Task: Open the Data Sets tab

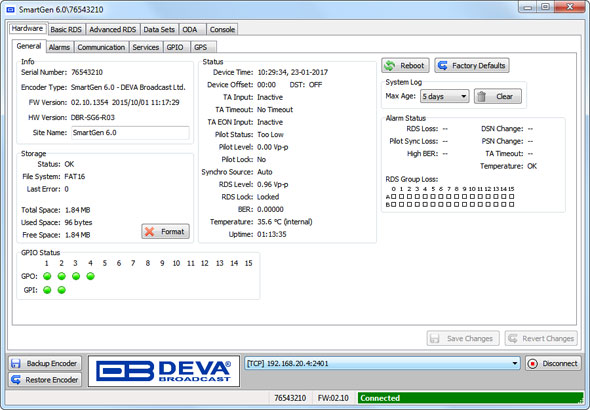Action: (159, 29)
